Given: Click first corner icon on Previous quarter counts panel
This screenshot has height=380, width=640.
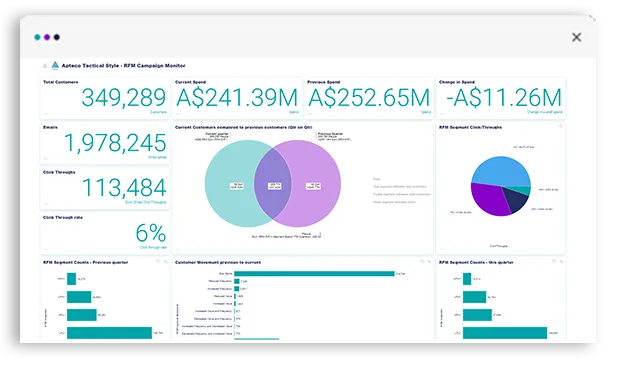Looking at the screenshot, I should tap(158, 262).
